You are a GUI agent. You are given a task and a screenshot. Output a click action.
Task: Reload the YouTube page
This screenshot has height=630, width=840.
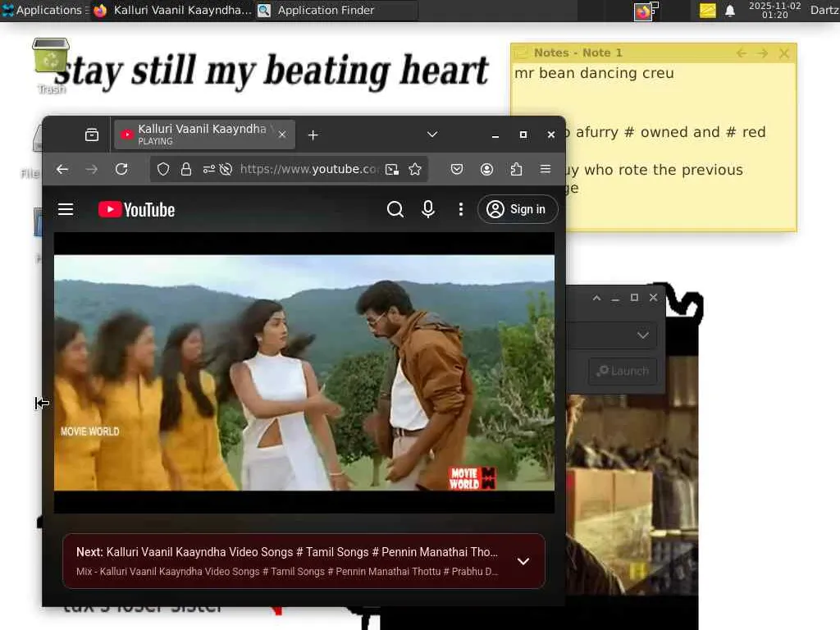pyautogui.click(x=121, y=169)
